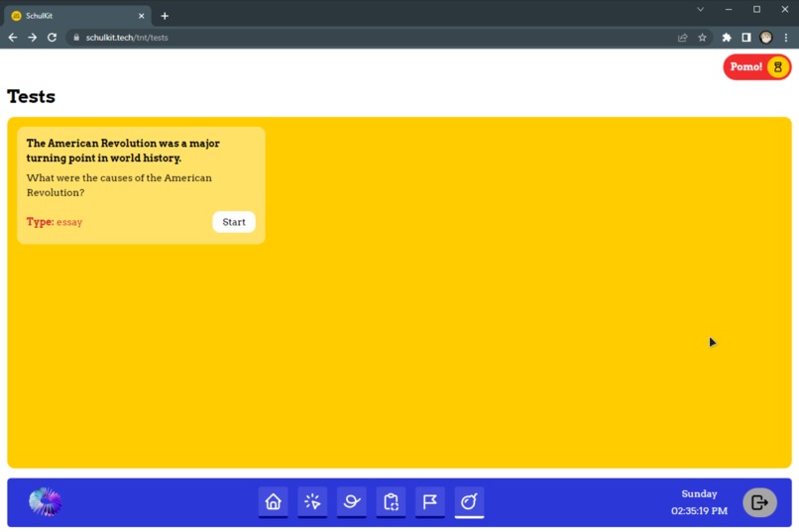
Task: Click the American Revolution test title
Action: click(x=123, y=151)
